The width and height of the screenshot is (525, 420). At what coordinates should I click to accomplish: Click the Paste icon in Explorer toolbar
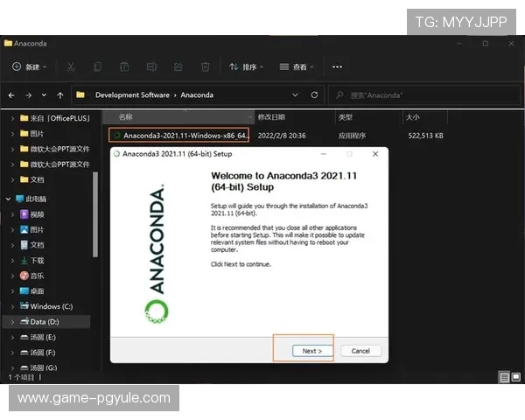[124, 67]
